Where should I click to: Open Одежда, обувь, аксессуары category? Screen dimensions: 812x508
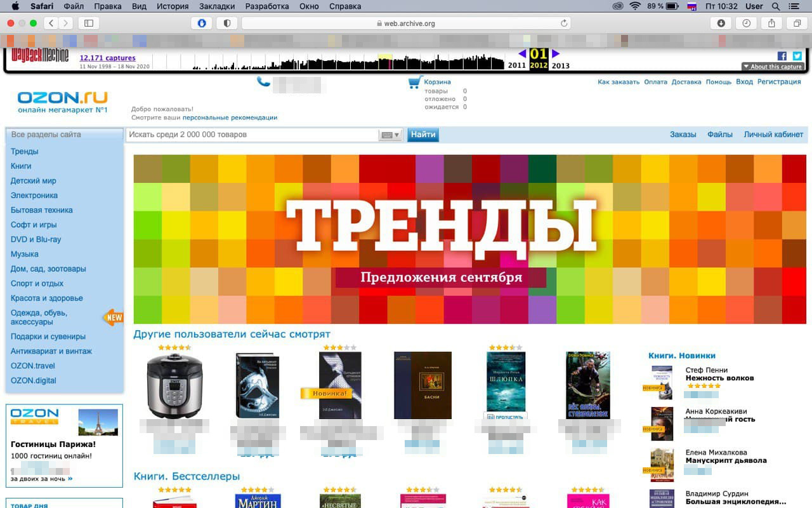[x=39, y=317]
